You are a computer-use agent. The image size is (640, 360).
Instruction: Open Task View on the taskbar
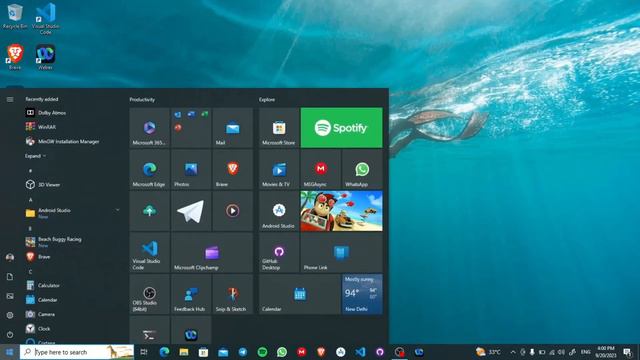144,352
